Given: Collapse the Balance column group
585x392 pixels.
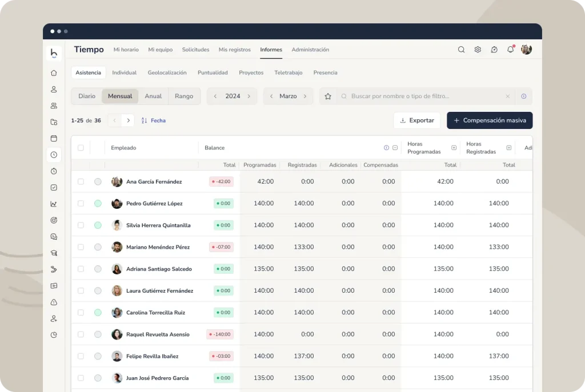Looking at the screenshot, I should pos(395,148).
